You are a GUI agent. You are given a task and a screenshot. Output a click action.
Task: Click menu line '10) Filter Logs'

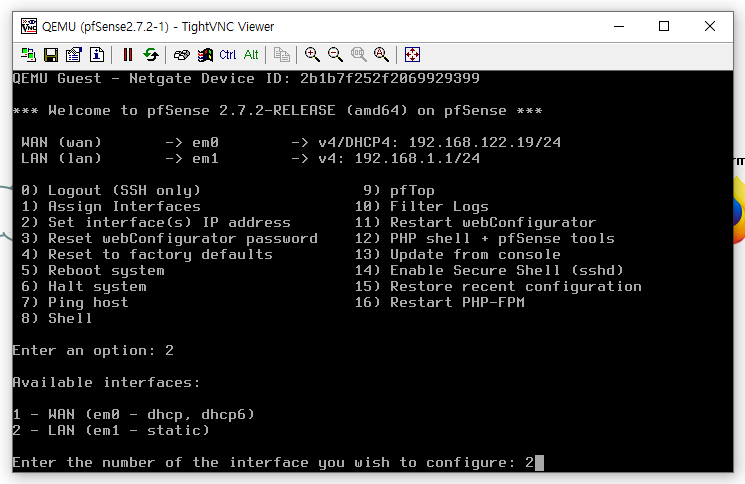tap(421, 207)
